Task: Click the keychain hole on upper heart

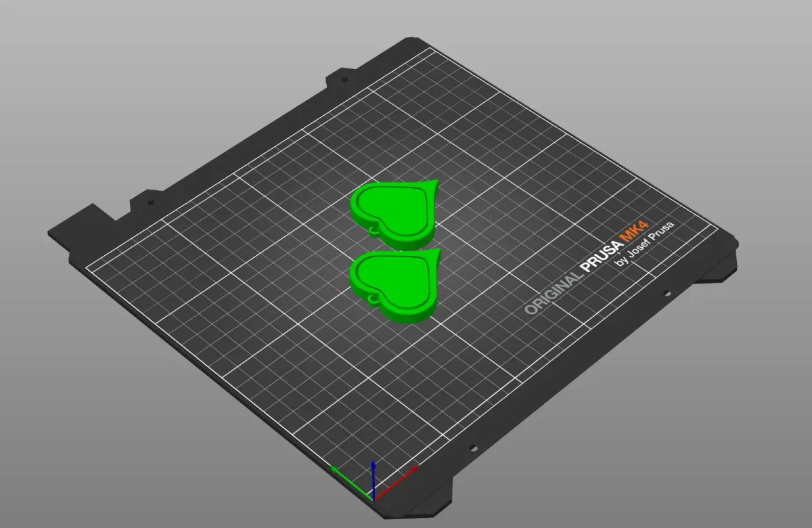Action: pos(374,231)
